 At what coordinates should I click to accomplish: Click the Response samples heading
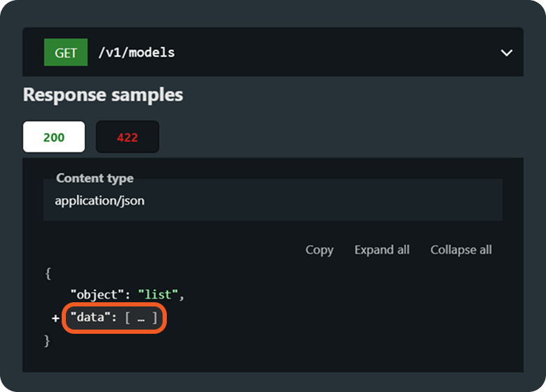103,95
